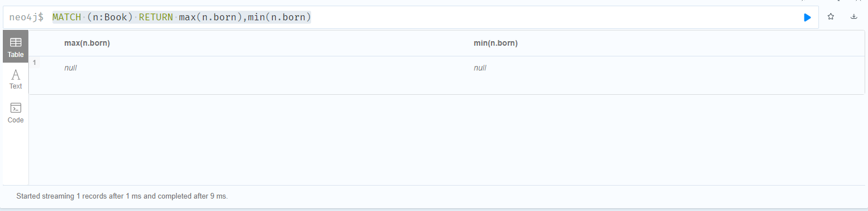Open the Code result view
This screenshot has width=868, height=211.
point(16,112)
